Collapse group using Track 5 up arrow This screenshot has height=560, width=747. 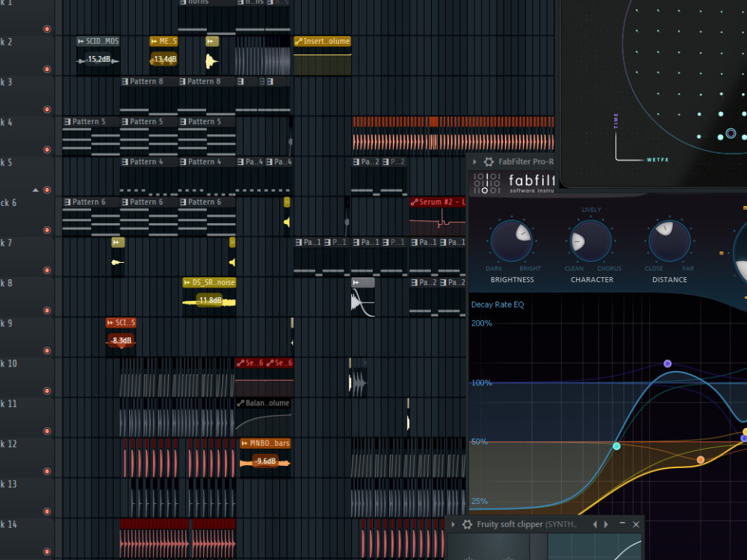click(x=36, y=190)
